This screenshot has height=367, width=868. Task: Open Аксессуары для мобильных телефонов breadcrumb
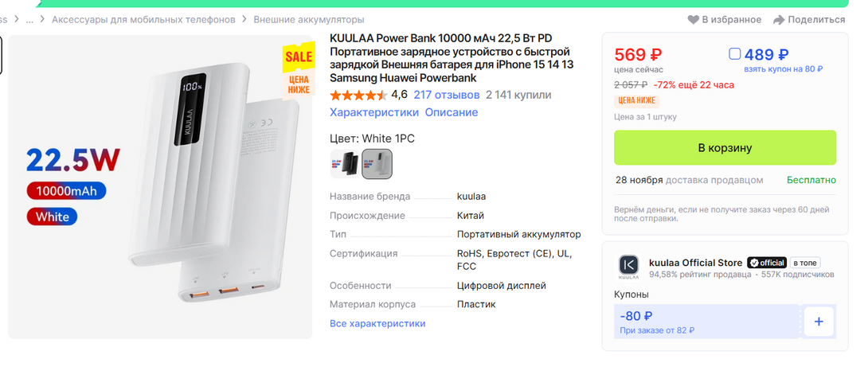(x=143, y=19)
